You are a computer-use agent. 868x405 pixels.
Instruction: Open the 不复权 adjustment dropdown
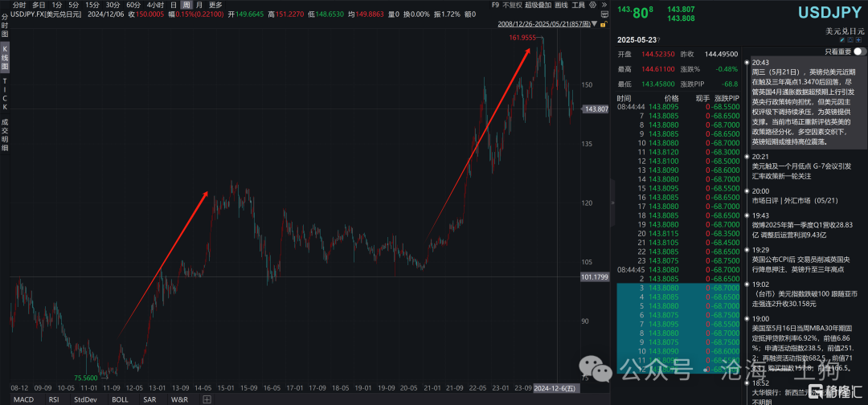pos(513,5)
